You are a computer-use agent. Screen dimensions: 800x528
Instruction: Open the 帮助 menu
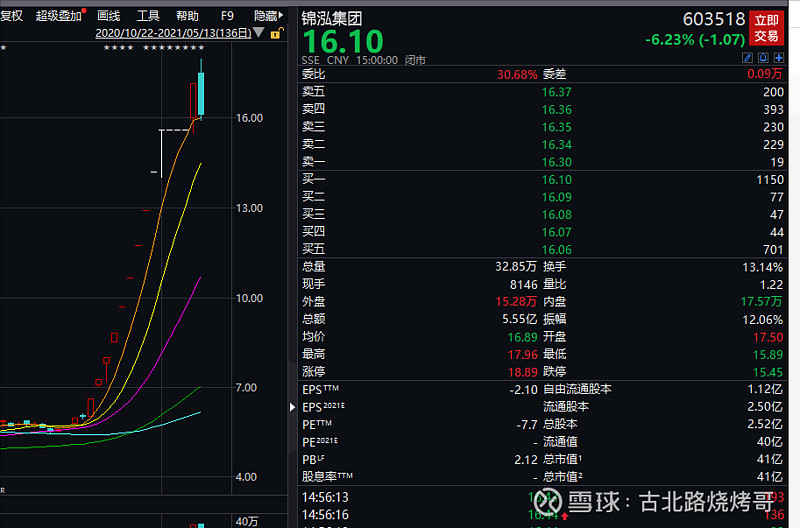point(187,16)
